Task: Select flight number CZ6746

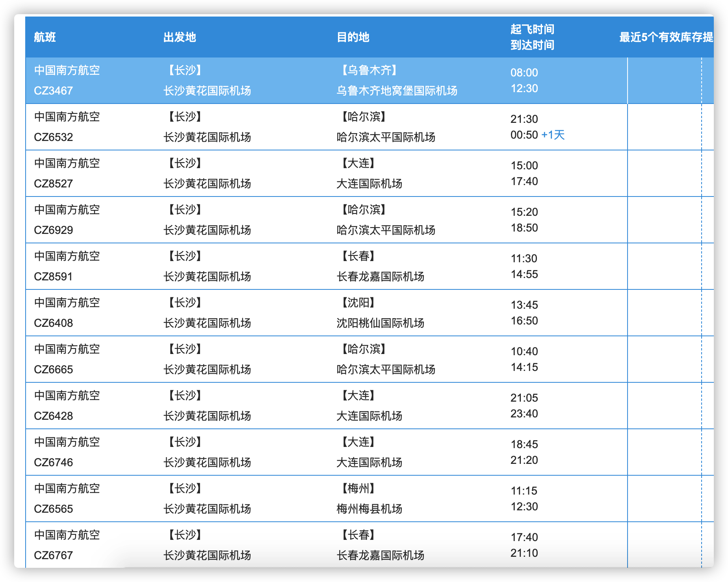Action: click(x=54, y=462)
